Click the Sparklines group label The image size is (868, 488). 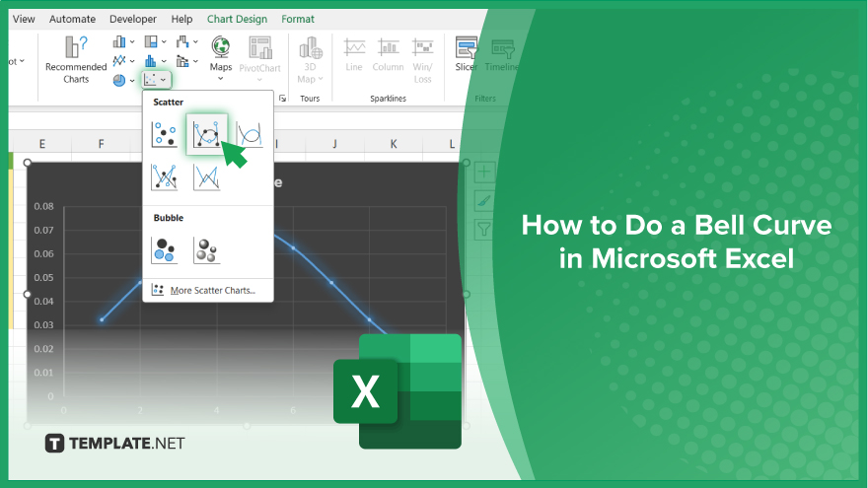(x=388, y=99)
